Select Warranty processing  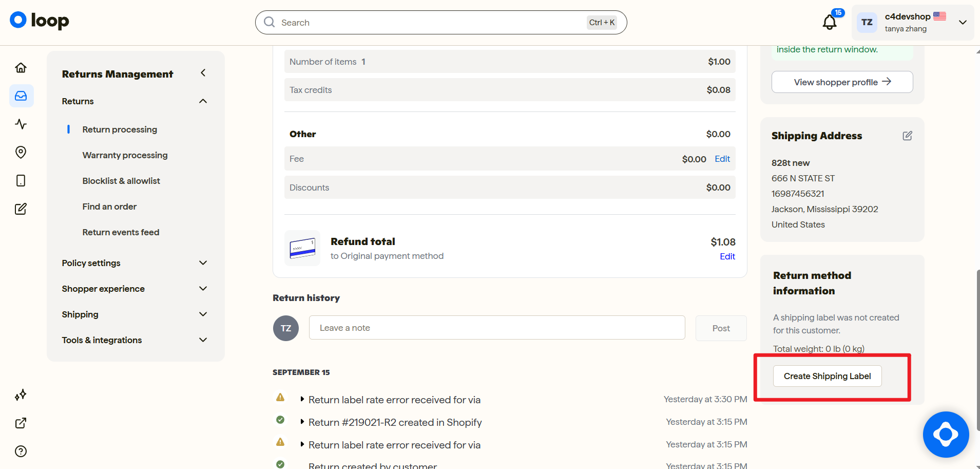coord(125,155)
